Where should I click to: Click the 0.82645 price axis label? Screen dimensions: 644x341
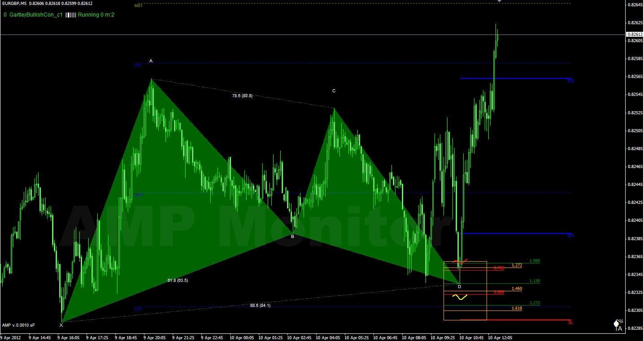click(635, 4)
